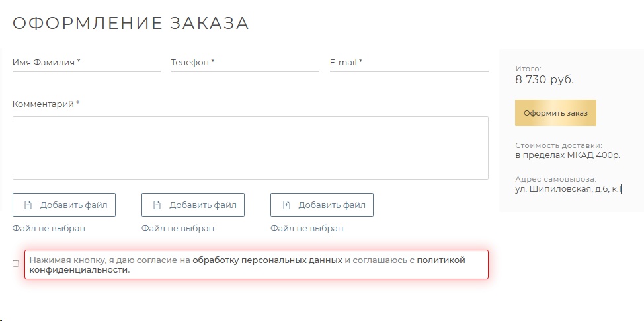Focus the Имя Фамилия input field
The height and width of the screenshot is (321, 644).
(x=86, y=63)
